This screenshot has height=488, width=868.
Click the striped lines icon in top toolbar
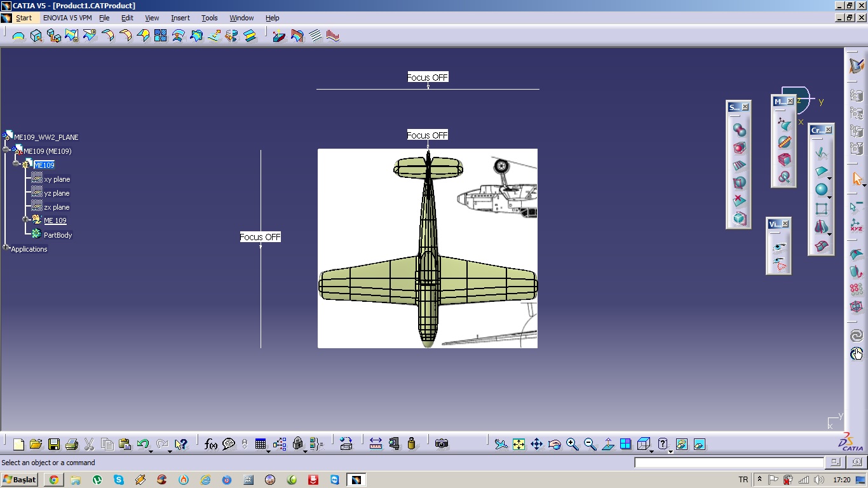click(316, 36)
